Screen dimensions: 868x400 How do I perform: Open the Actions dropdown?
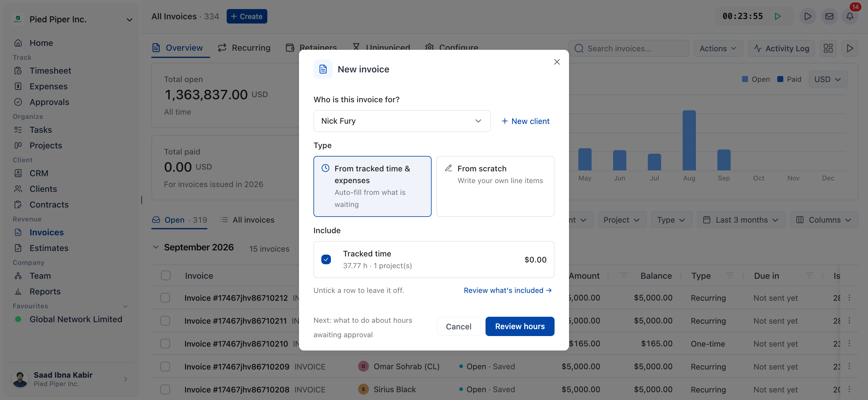point(718,48)
